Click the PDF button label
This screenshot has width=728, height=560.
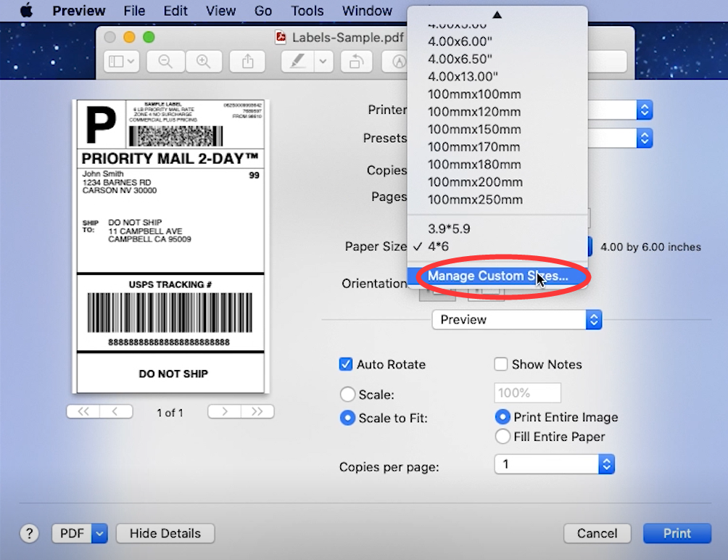(x=72, y=534)
